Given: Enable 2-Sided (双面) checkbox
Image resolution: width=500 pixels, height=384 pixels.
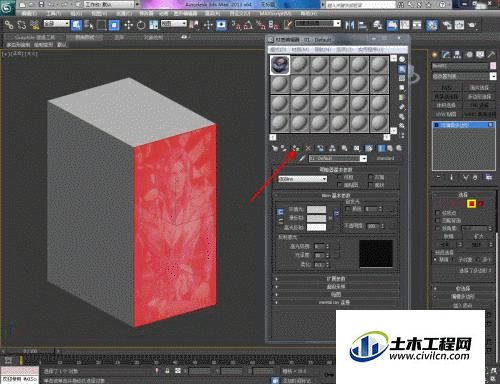Looking at the screenshot, I should [370, 177].
